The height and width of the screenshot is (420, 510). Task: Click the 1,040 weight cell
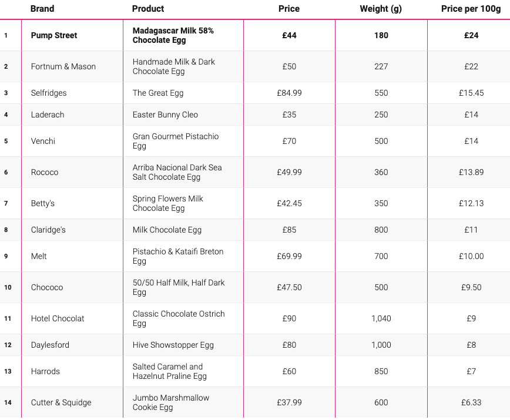pyautogui.click(x=381, y=318)
